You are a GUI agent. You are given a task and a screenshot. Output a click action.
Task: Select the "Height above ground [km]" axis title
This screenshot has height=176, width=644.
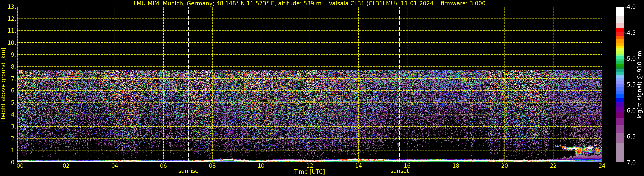(x=3, y=85)
